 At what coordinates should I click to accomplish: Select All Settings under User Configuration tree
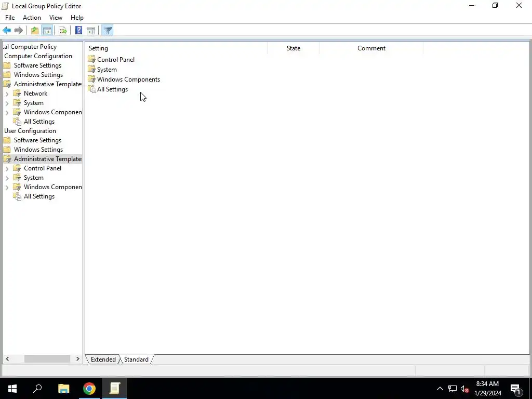(39, 196)
